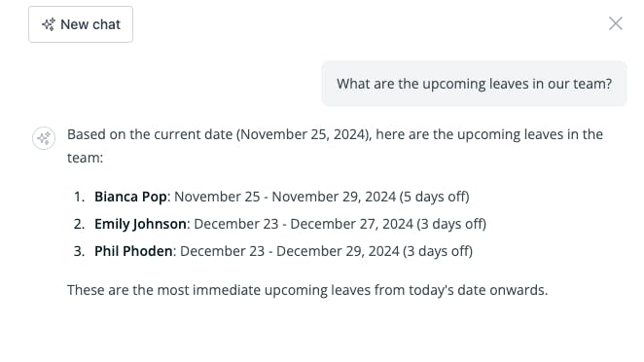Close the chat panel with X
Screen dimensions: 644x362
615,23
